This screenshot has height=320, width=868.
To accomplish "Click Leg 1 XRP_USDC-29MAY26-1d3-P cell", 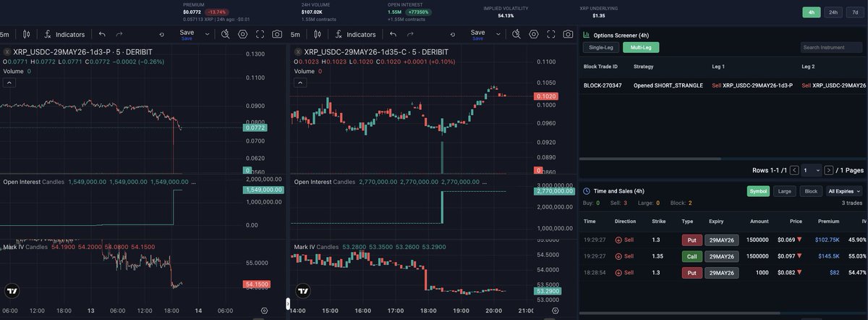I will tap(752, 85).
